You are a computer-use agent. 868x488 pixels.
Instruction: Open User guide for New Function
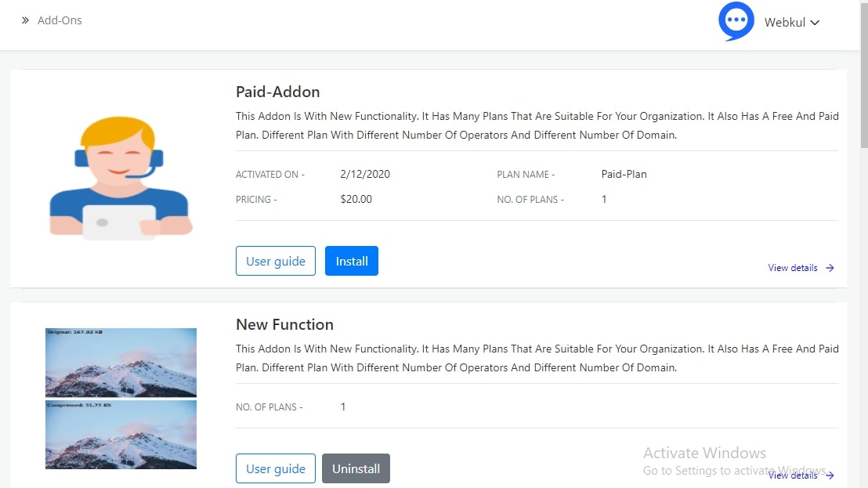[x=275, y=469]
